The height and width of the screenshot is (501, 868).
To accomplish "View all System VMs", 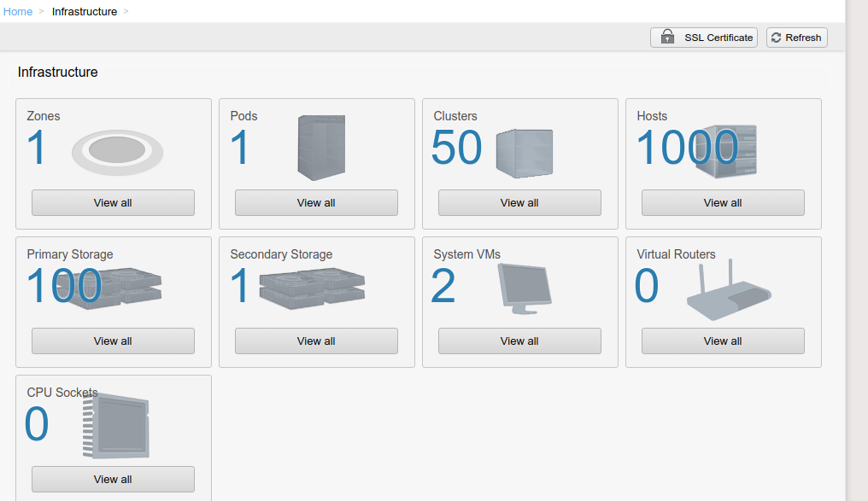I will [x=519, y=341].
